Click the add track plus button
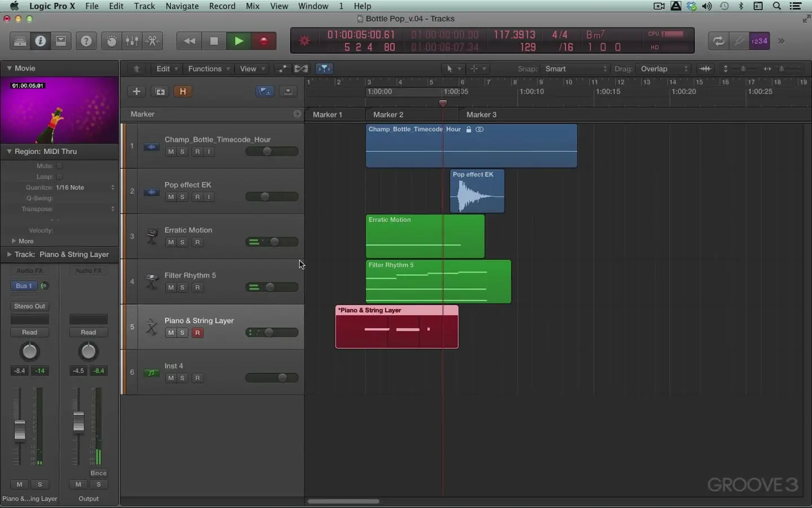This screenshot has height=508, width=812. coord(136,91)
